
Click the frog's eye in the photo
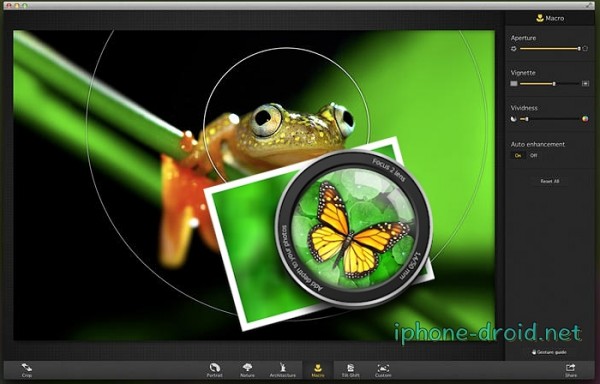coord(266,119)
